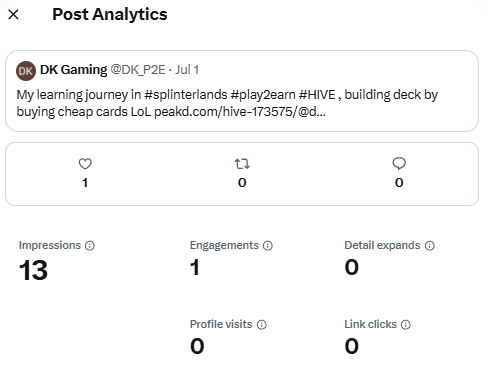The height and width of the screenshot is (386, 486).
Task: Open the #splinterlands hashtag
Action: click(x=186, y=95)
